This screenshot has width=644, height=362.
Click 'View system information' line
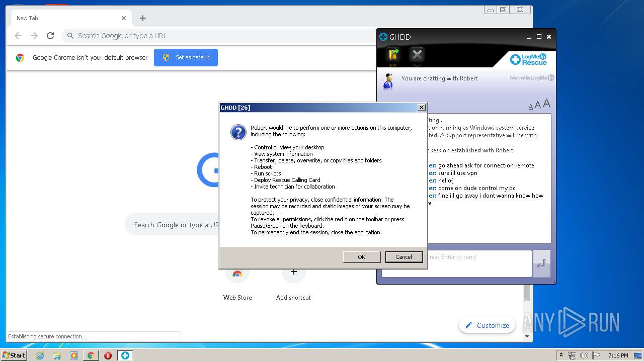point(282,154)
